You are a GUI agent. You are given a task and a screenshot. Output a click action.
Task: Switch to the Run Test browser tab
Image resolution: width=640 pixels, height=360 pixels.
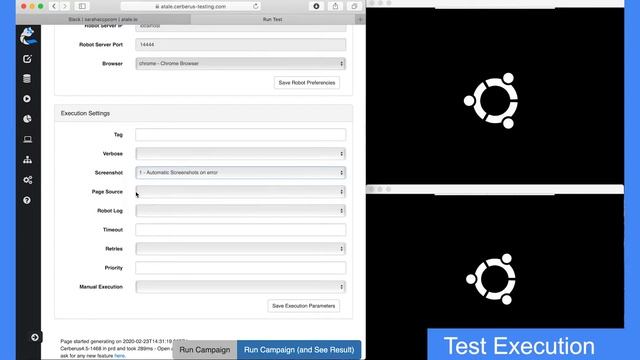(273, 19)
